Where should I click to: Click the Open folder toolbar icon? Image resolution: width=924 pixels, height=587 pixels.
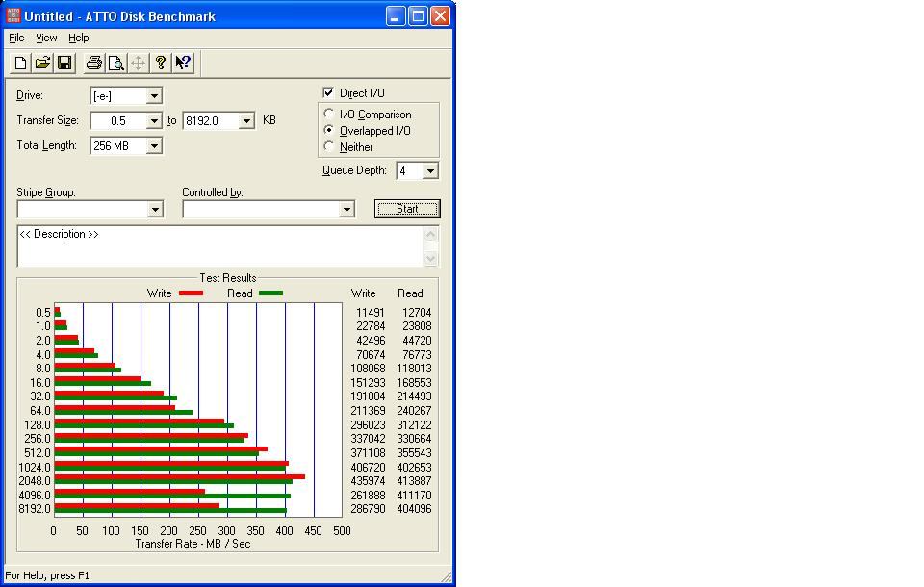click(42, 63)
